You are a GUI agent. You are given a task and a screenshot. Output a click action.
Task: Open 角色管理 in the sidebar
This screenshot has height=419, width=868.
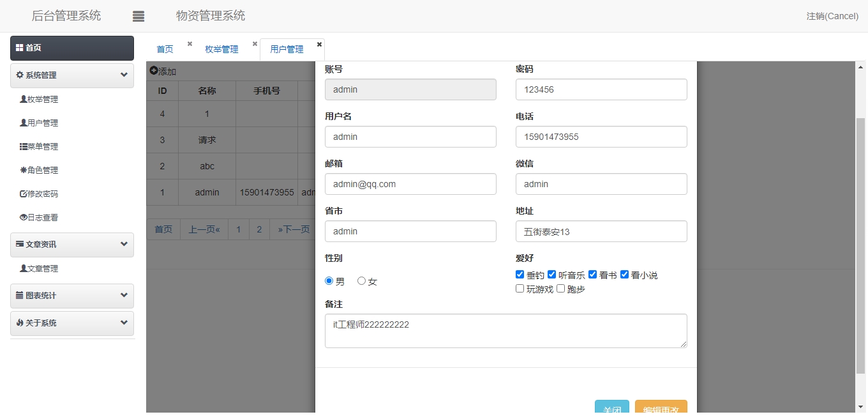(39, 170)
